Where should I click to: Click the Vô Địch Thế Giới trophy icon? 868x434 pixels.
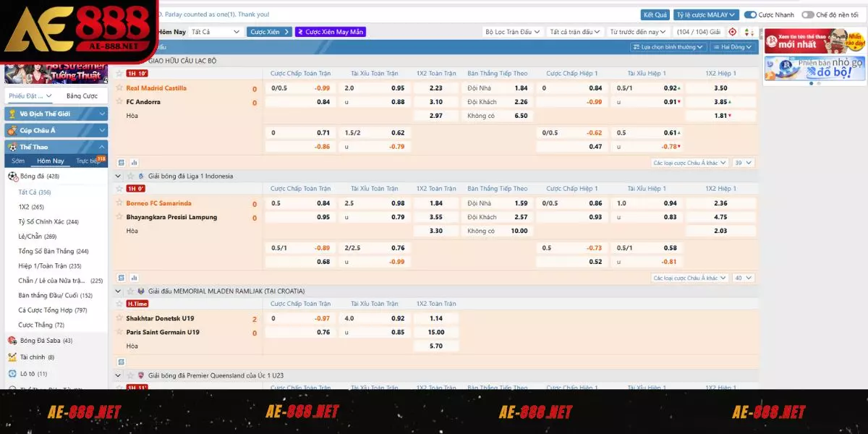coord(12,114)
